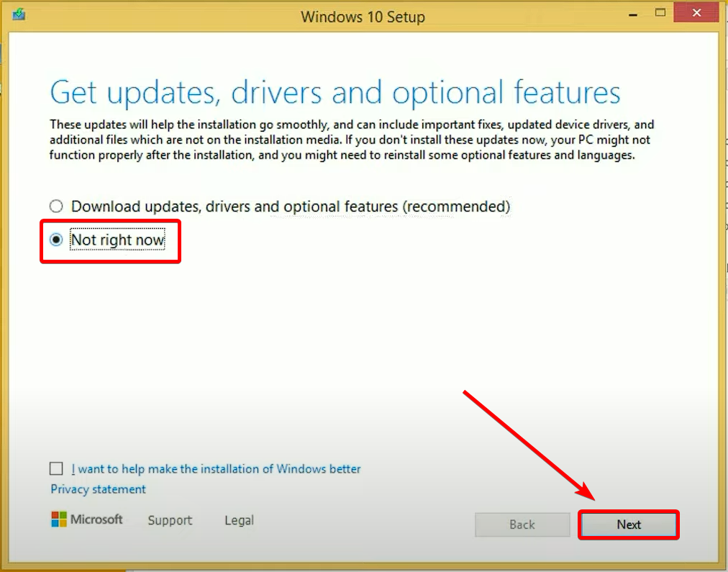Open the 'I want to help make the installation' link
This screenshot has height=572, width=728.
216,469
